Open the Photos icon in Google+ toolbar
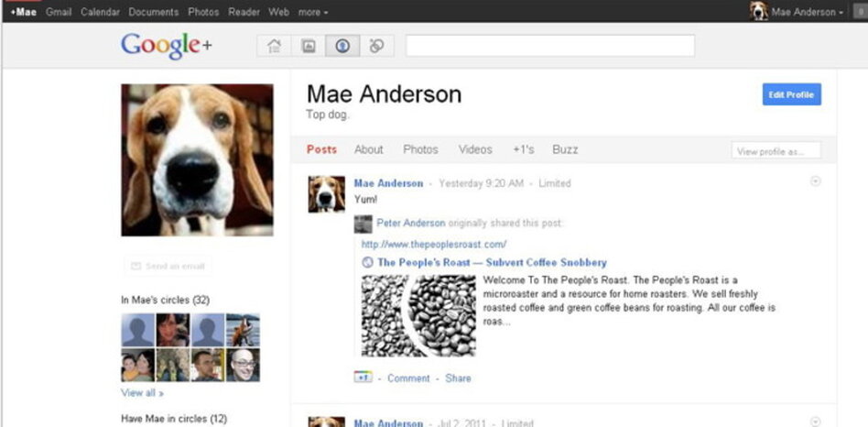The height and width of the screenshot is (427, 868). tap(309, 46)
